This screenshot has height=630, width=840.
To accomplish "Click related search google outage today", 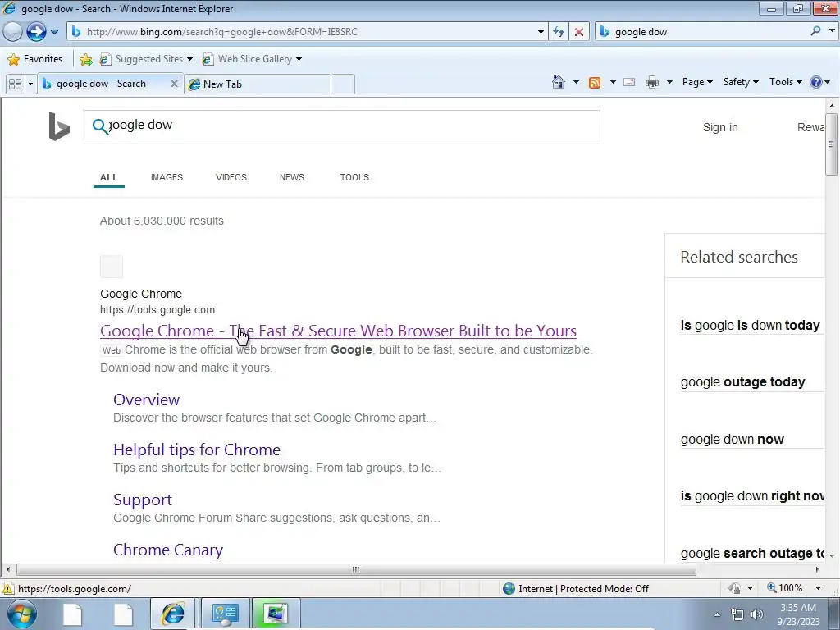I will click(742, 382).
